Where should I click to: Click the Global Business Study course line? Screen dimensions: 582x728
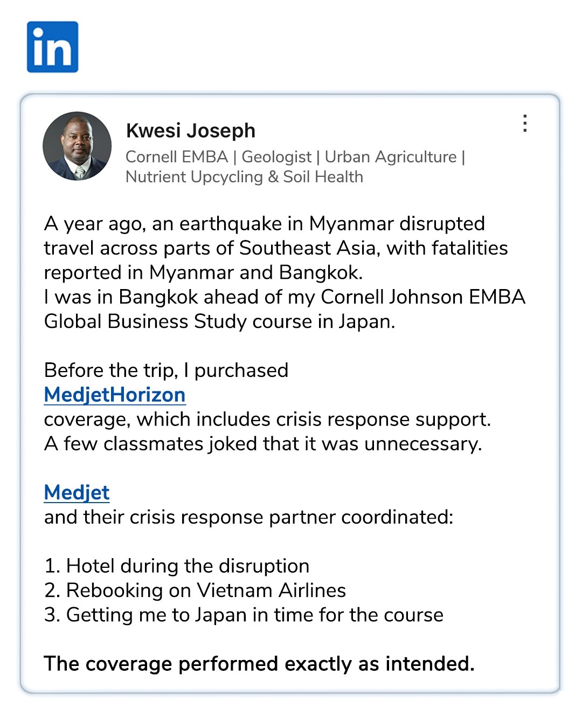pyautogui.click(x=220, y=321)
